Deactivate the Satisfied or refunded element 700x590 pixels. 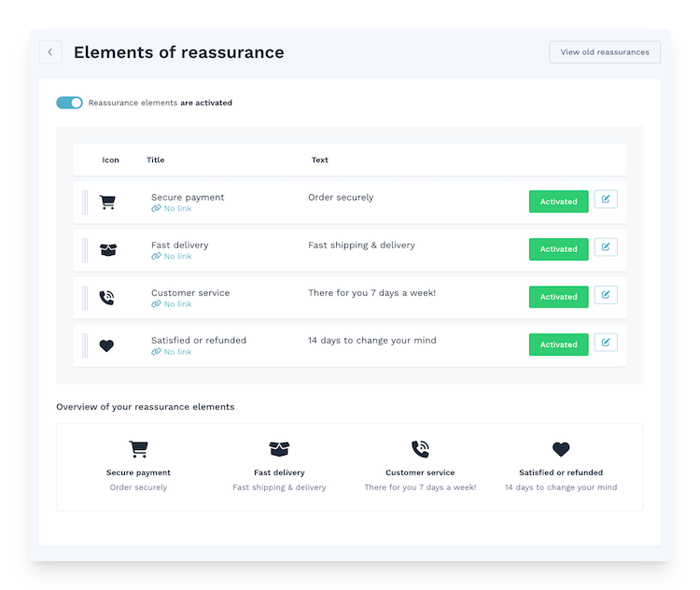click(558, 344)
